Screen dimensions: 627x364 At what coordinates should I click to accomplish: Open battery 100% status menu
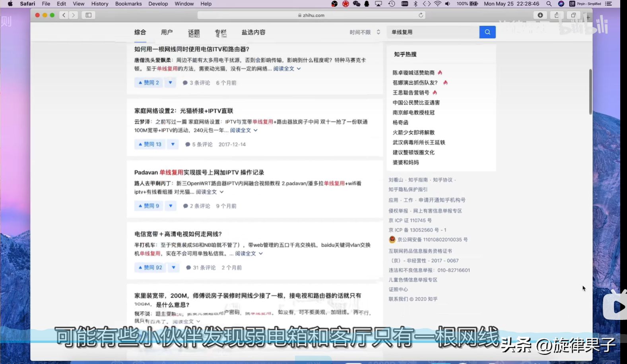tap(467, 4)
